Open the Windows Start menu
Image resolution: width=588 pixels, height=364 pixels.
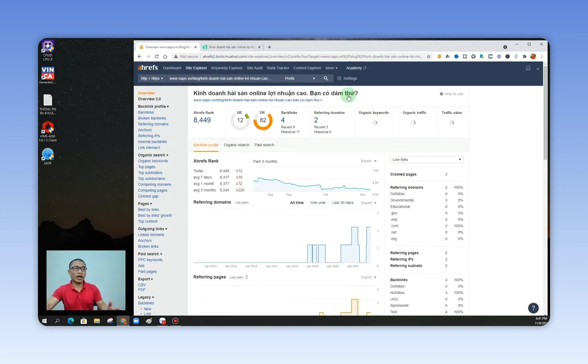[44, 321]
